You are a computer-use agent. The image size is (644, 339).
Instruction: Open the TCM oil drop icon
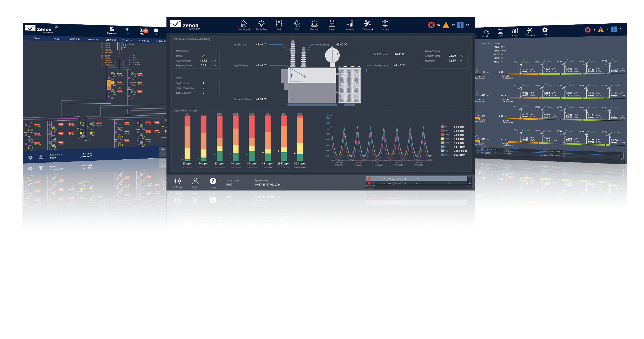[297, 24]
